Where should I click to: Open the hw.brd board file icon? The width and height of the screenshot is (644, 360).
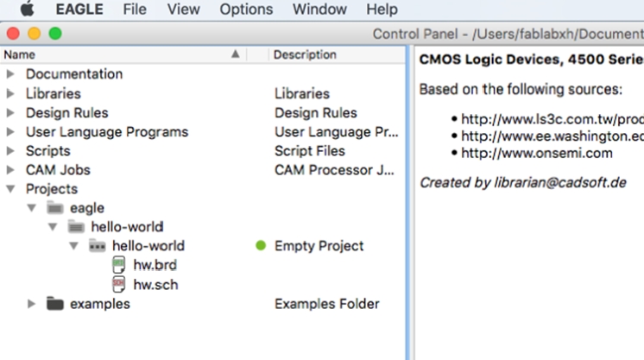tap(118, 265)
